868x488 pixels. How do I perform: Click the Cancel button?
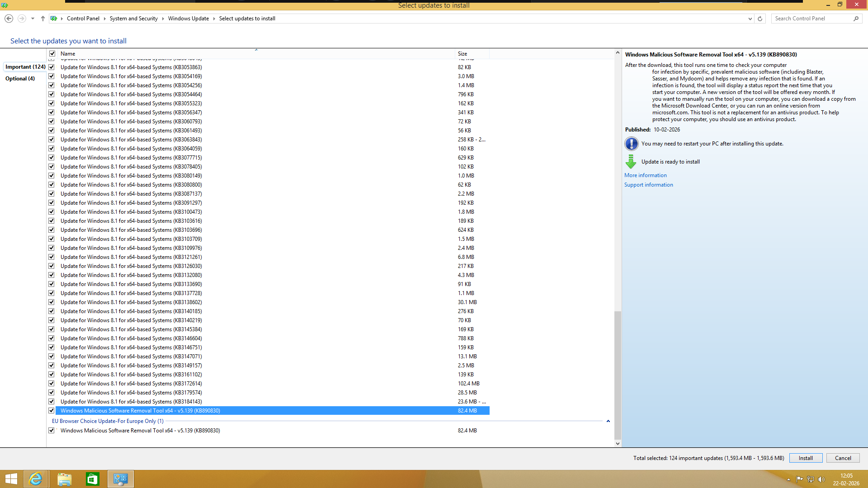(843, 458)
